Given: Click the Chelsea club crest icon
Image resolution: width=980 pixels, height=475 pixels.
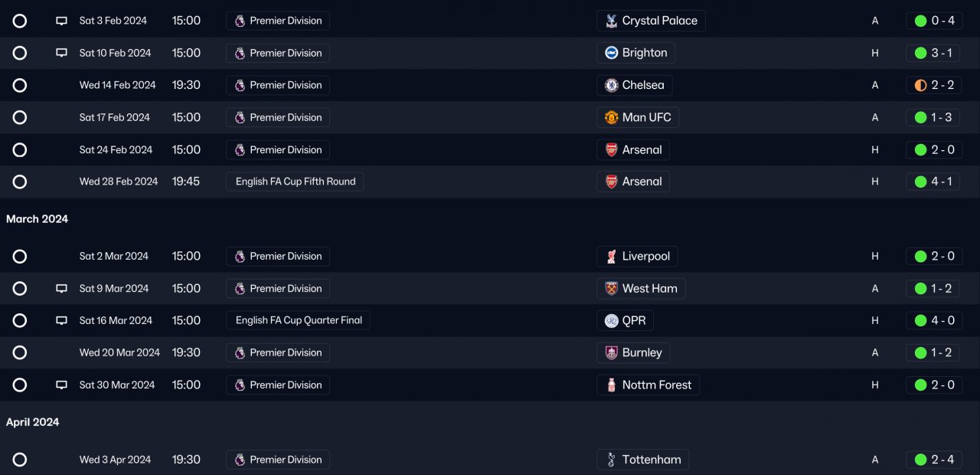Looking at the screenshot, I should click(x=611, y=85).
